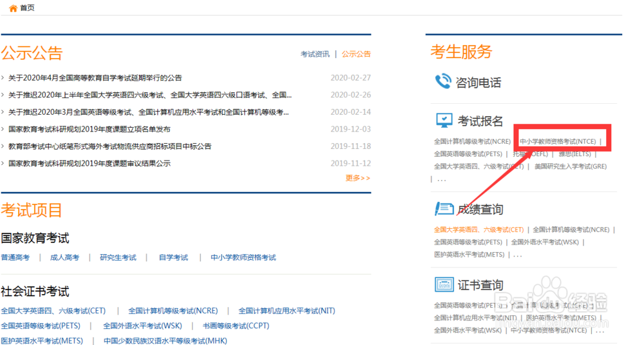Open 中小学教师资格考试(NTCE) under 证书查询
The image size is (644, 345).
pos(549,330)
